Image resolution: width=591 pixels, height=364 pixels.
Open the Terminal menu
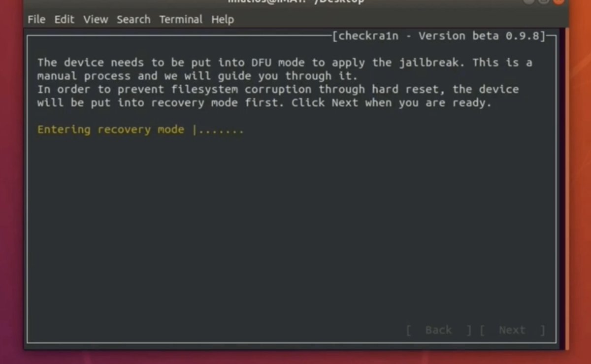[181, 20]
